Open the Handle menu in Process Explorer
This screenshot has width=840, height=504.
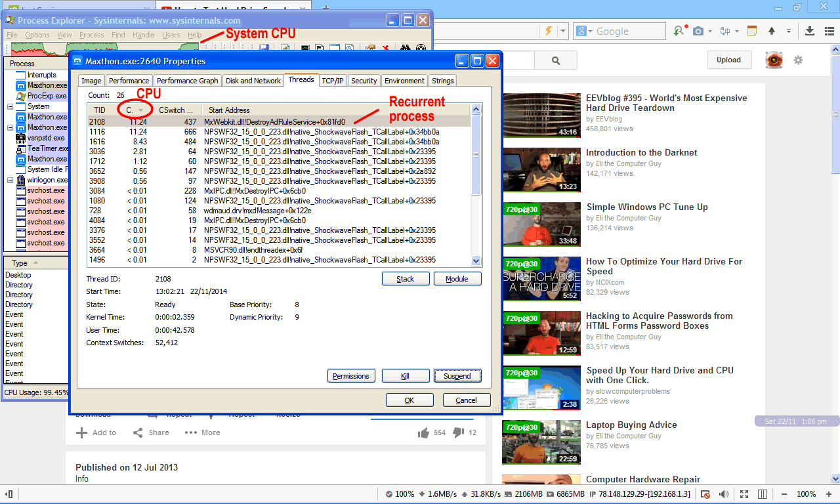pyautogui.click(x=143, y=35)
